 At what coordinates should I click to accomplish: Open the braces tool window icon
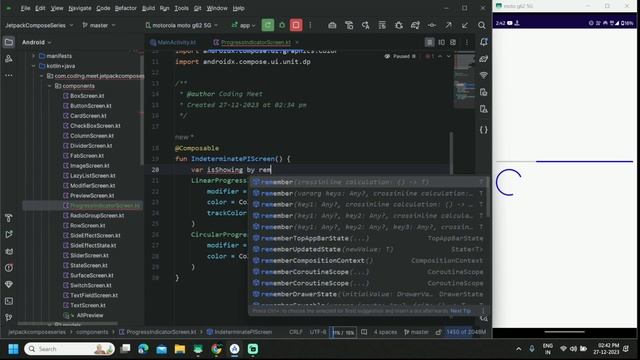[x=484, y=130]
